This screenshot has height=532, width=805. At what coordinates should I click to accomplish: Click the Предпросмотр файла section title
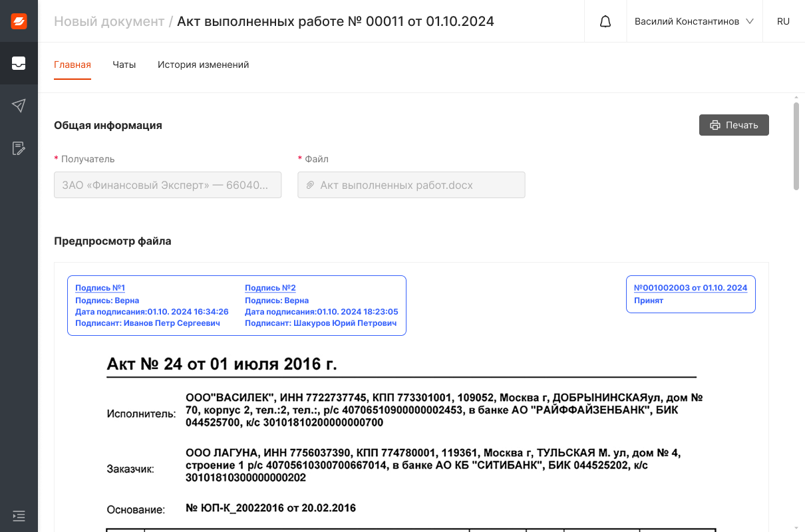point(112,241)
